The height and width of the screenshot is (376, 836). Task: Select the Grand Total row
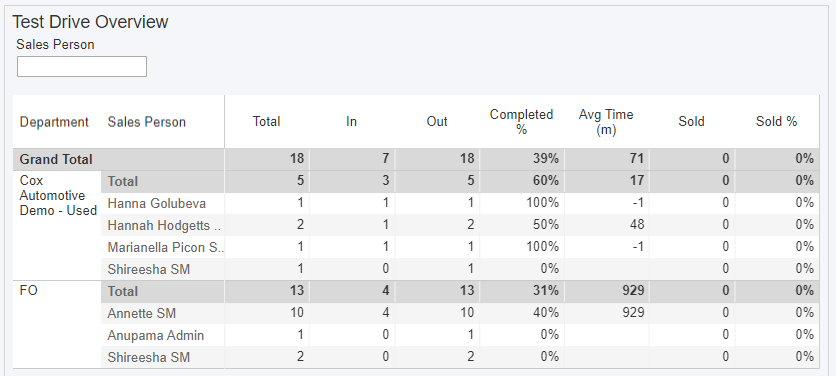click(416, 159)
